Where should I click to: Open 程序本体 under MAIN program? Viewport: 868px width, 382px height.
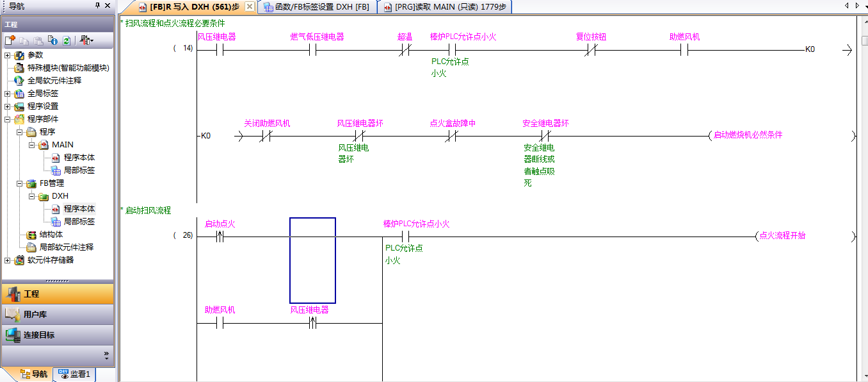(x=79, y=158)
